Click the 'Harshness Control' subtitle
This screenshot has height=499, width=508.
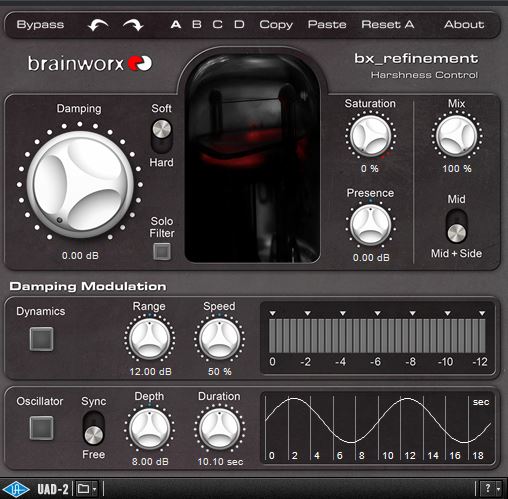pyautogui.click(x=425, y=75)
